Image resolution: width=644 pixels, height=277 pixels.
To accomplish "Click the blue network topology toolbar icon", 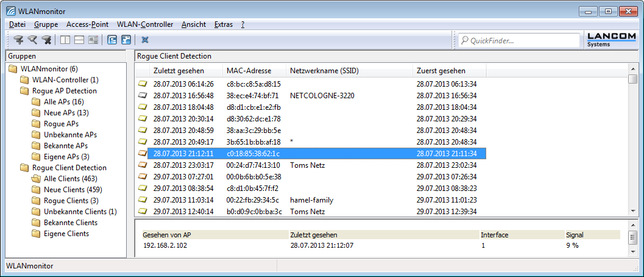I will click(126, 40).
